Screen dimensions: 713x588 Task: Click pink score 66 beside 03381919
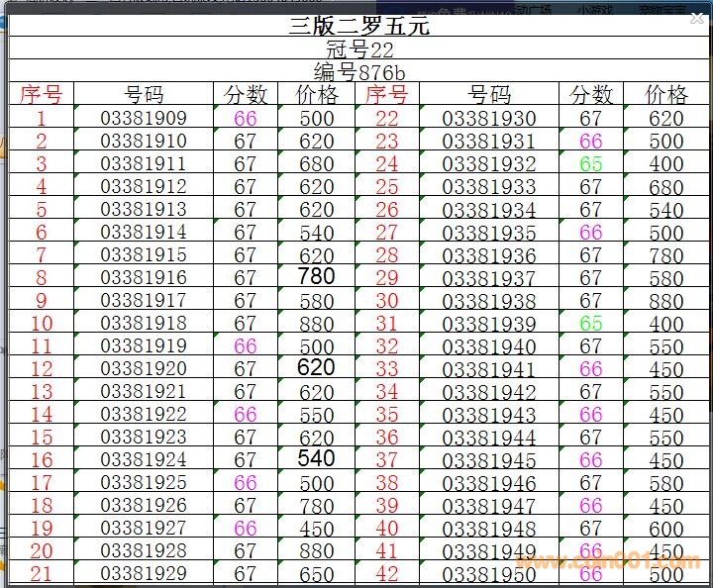click(x=246, y=346)
